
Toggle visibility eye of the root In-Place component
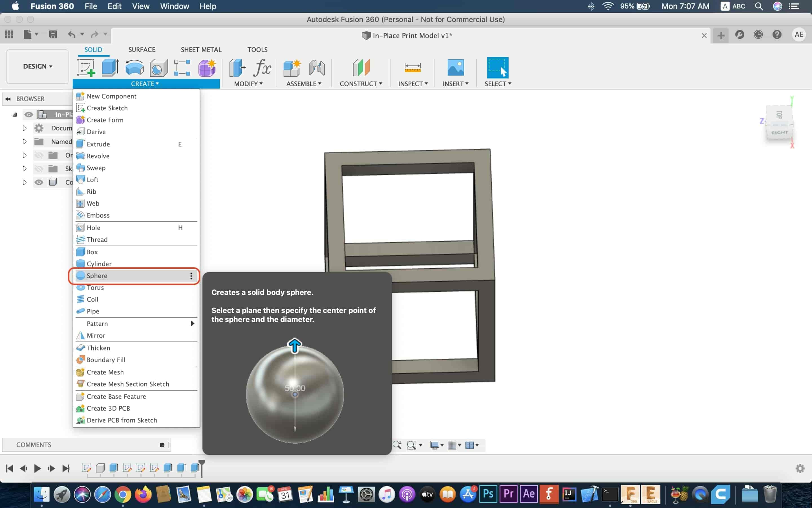click(28, 115)
